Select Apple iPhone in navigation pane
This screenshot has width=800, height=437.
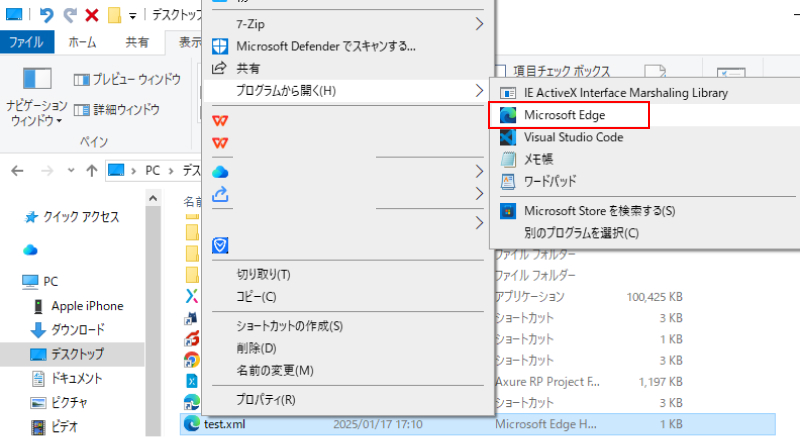(x=79, y=306)
